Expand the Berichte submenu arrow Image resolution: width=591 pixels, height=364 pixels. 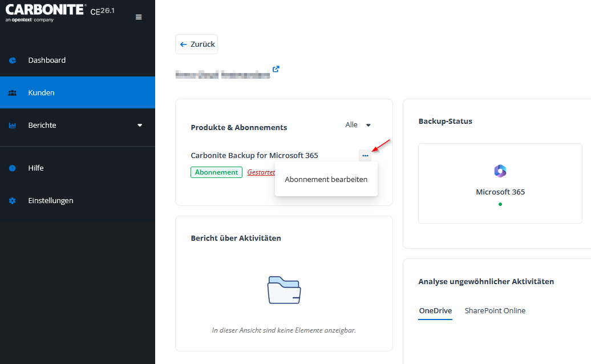[x=140, y=126]
